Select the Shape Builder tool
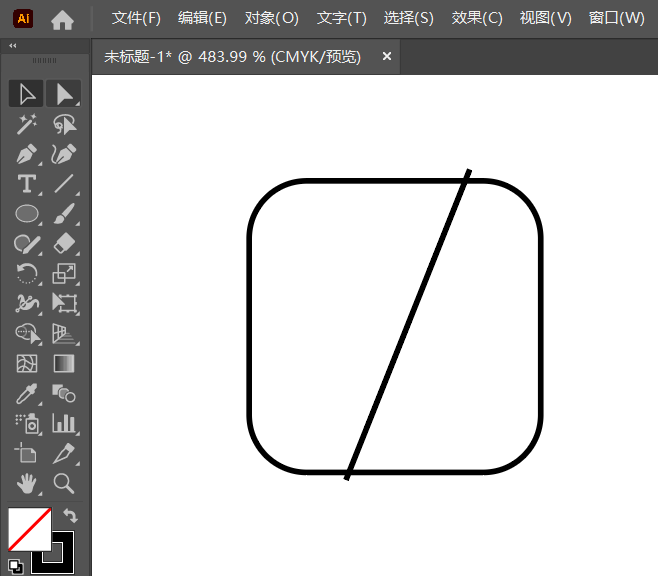658x576 pixels. point(27,334)
